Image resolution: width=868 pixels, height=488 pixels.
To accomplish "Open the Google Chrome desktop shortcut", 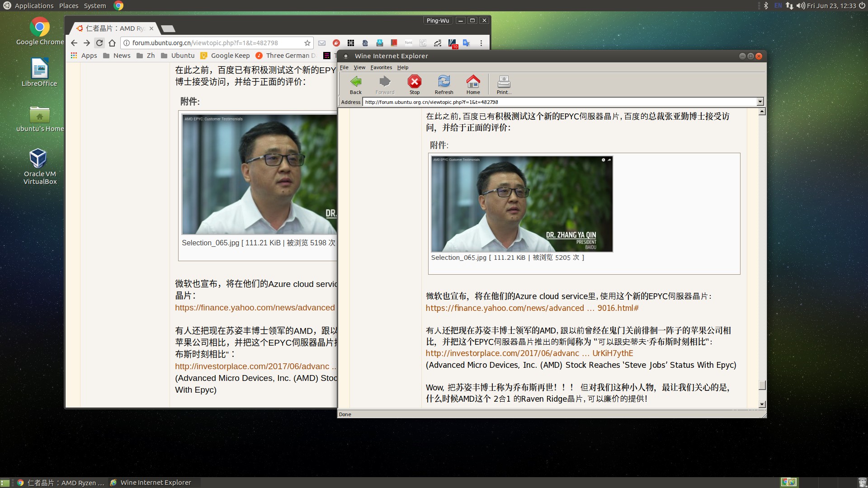I will 40,31.
